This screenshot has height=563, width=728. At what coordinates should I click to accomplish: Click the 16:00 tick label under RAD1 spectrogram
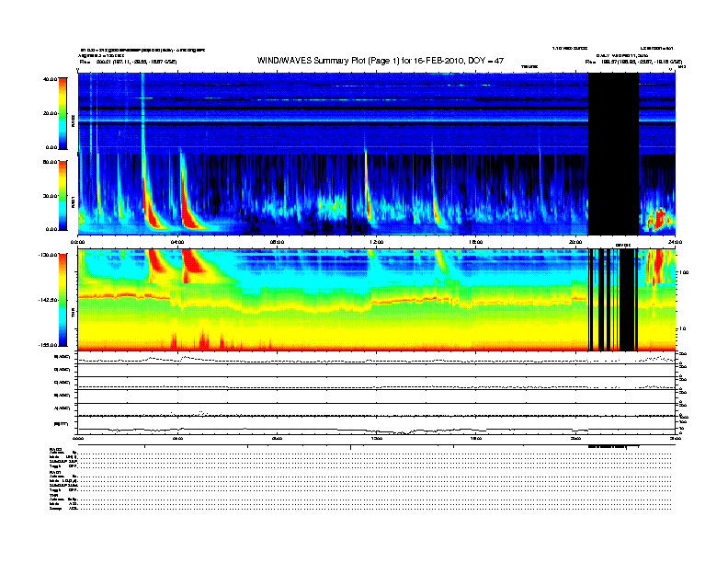(x=476, y=242)
